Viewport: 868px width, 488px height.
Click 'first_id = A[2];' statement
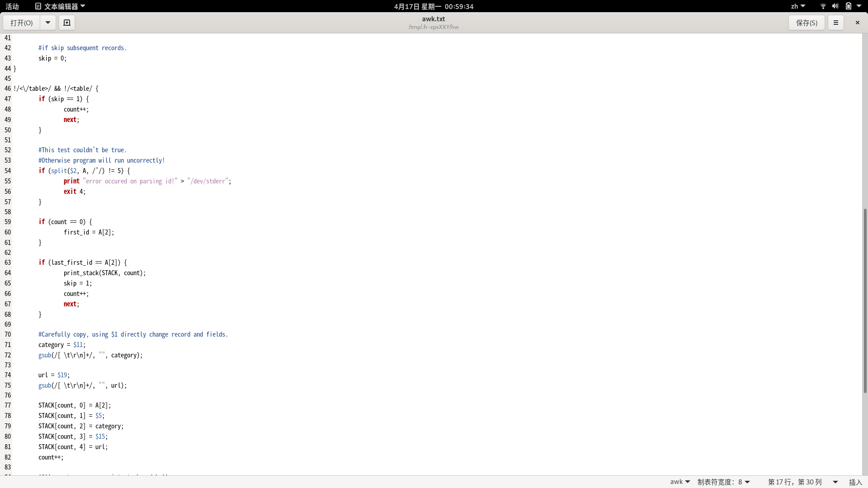(89, 232)
